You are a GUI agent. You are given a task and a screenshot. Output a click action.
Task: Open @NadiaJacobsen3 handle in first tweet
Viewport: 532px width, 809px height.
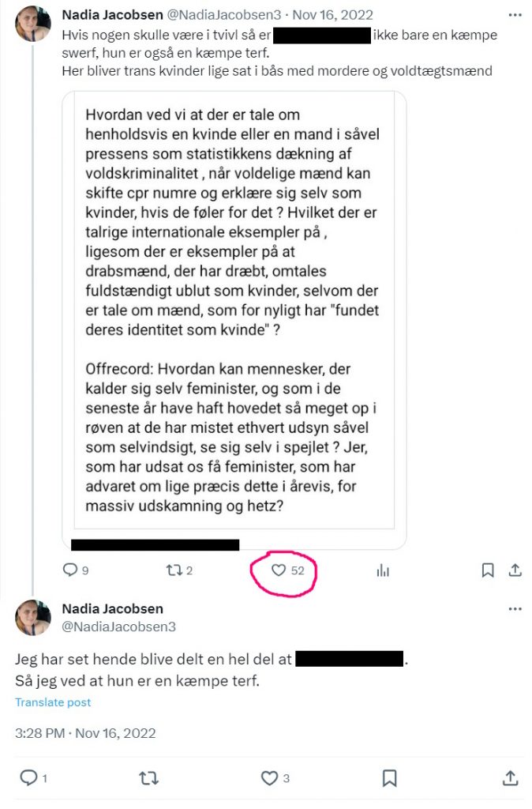click(x=224, y=15)
